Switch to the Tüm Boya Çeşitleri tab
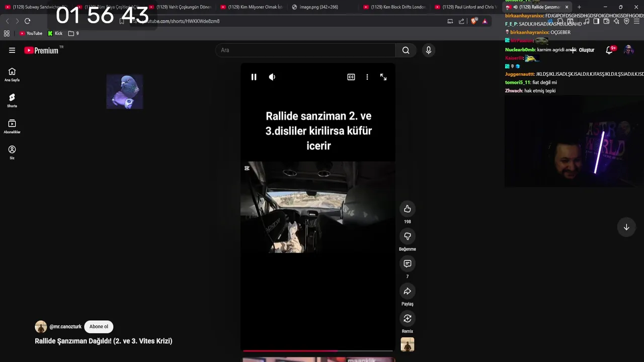 [x=107, y=7]
